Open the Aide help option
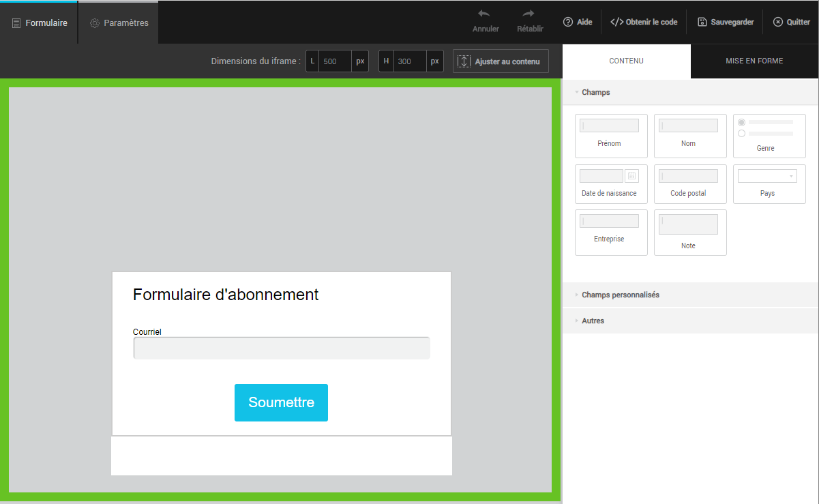The width and height of the screenshot is (819, 504). click(577, 22)
